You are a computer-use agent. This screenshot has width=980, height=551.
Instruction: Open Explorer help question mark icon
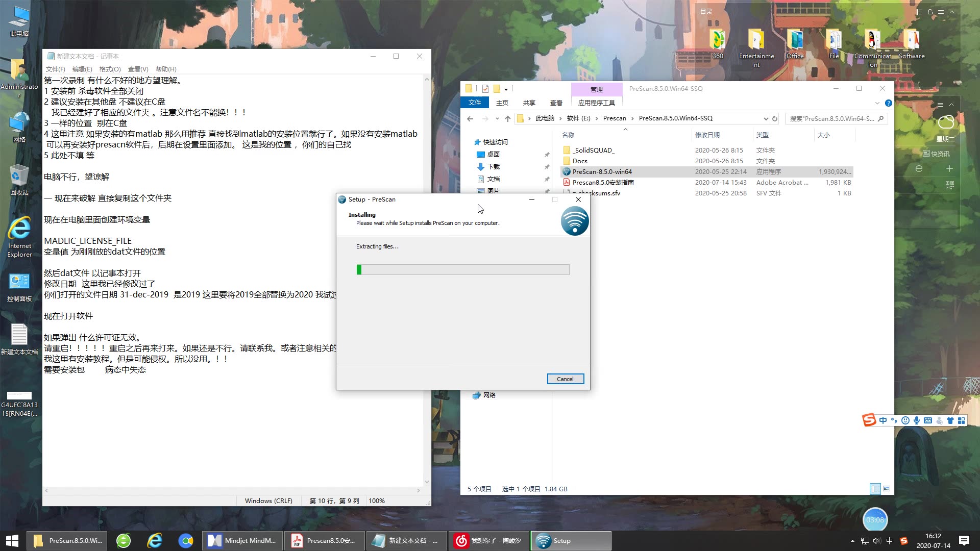[x=888, y=103]
